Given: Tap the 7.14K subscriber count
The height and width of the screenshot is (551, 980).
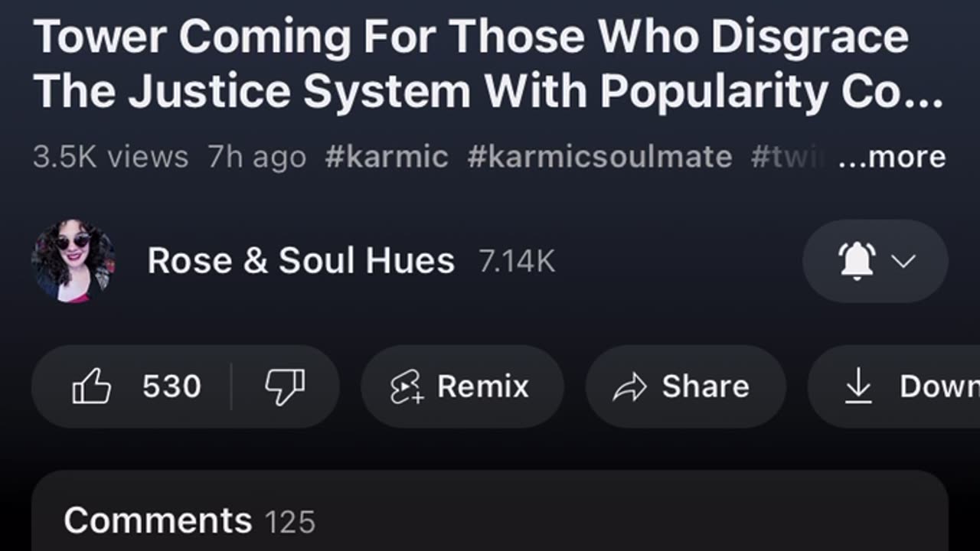Looking at the screenshot, I should [517, 262].
